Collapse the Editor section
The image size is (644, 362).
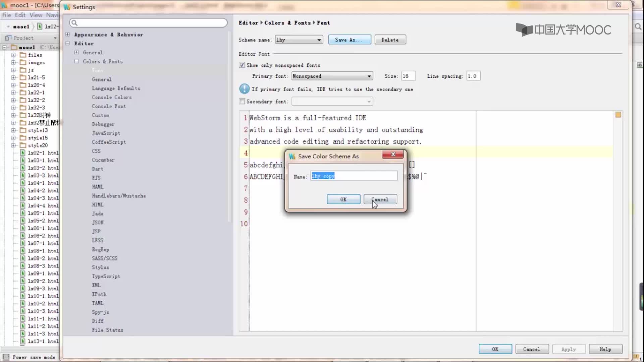[67, 44]
